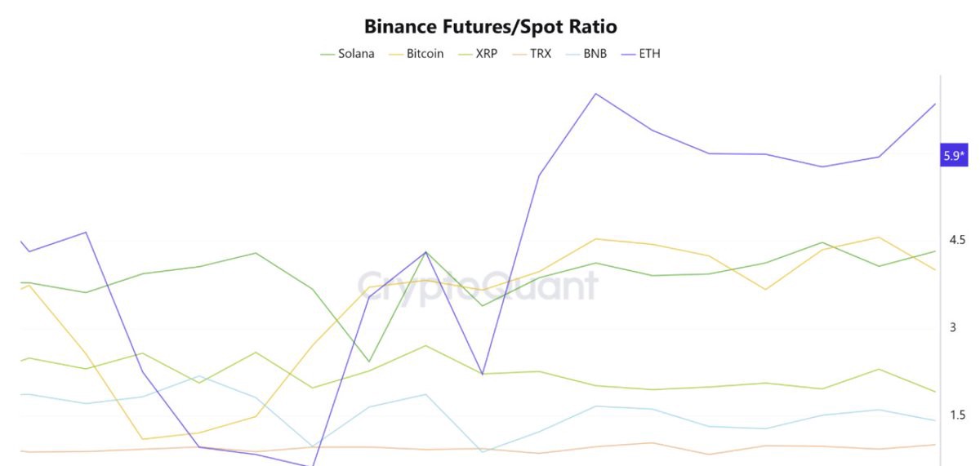The height and width of the screenshot is (466, 980).
Task: Click the Solana line's sharp mid-chart dip
Action: click(369, 361)
